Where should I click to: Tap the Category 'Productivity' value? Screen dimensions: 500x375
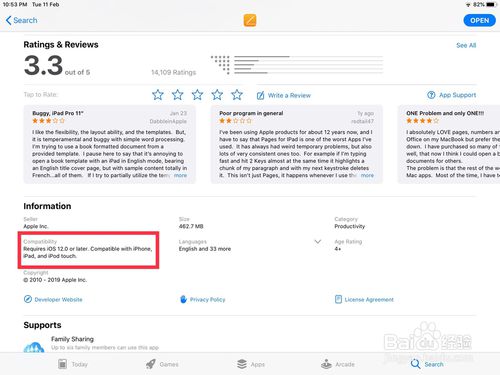pos(350,226)
